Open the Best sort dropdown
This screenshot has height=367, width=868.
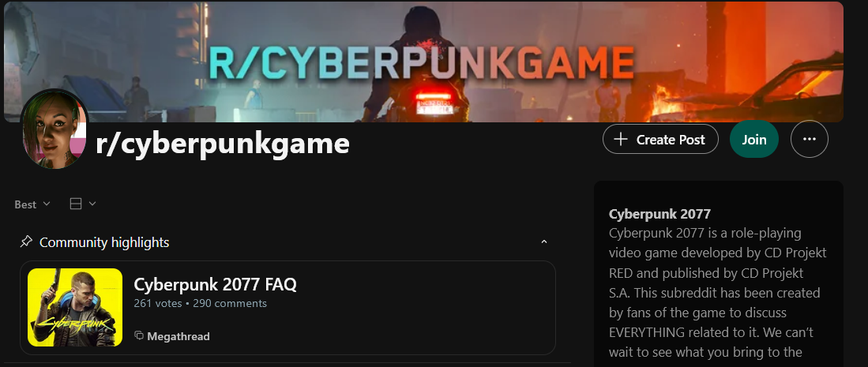tap(32, 204)
